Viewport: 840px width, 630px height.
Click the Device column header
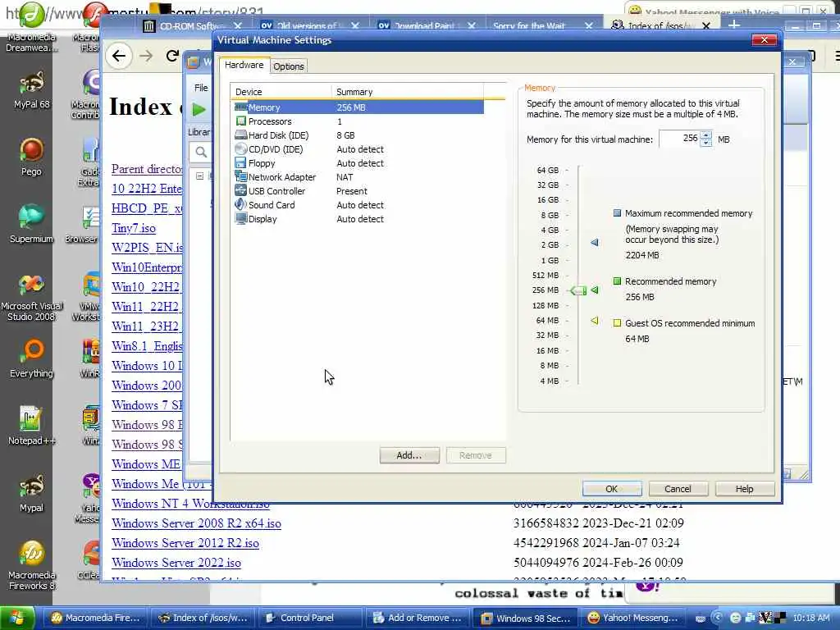(x=281, y=92)
